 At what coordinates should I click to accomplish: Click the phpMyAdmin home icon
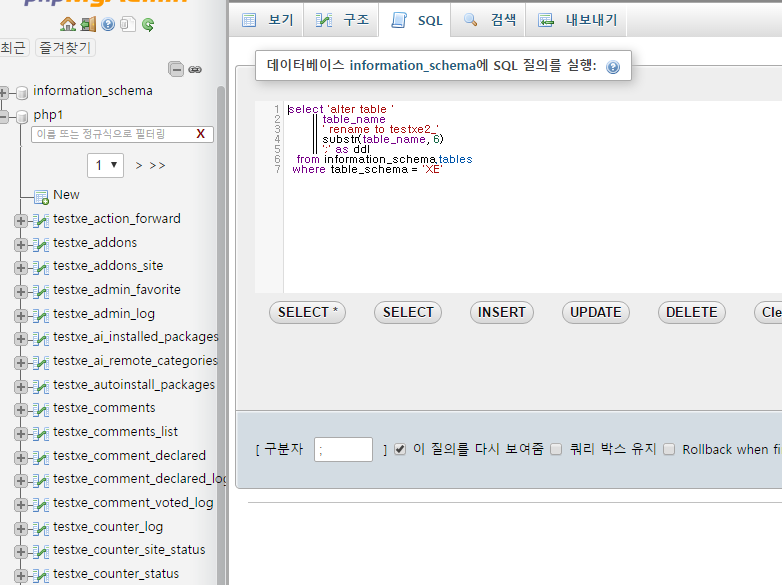(x=67, y=24)
